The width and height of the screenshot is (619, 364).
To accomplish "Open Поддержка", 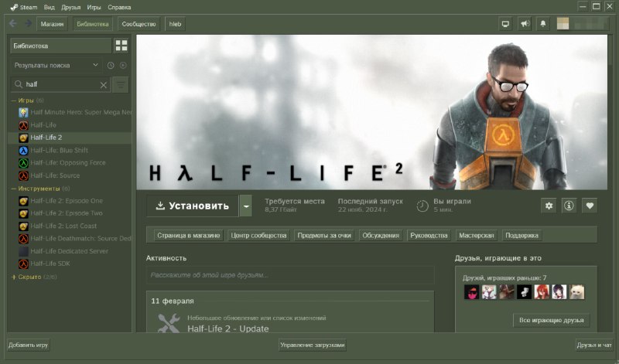I will click(x=522, y=236).
